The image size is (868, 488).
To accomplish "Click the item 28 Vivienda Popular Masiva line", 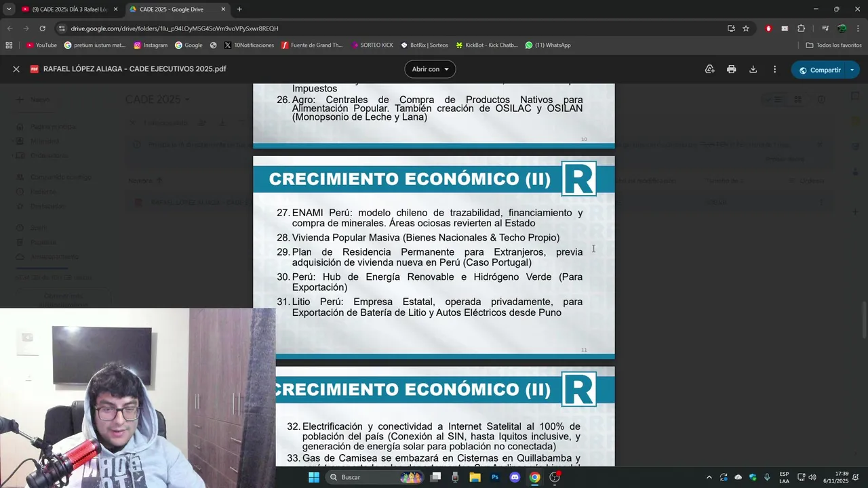I will click(x=418, y=238).
